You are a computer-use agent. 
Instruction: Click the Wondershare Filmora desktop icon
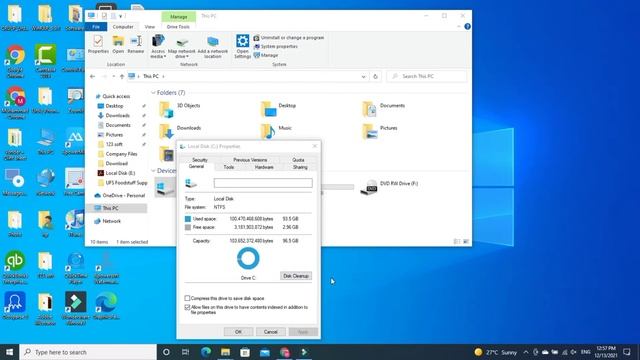[x=76, y=308]
